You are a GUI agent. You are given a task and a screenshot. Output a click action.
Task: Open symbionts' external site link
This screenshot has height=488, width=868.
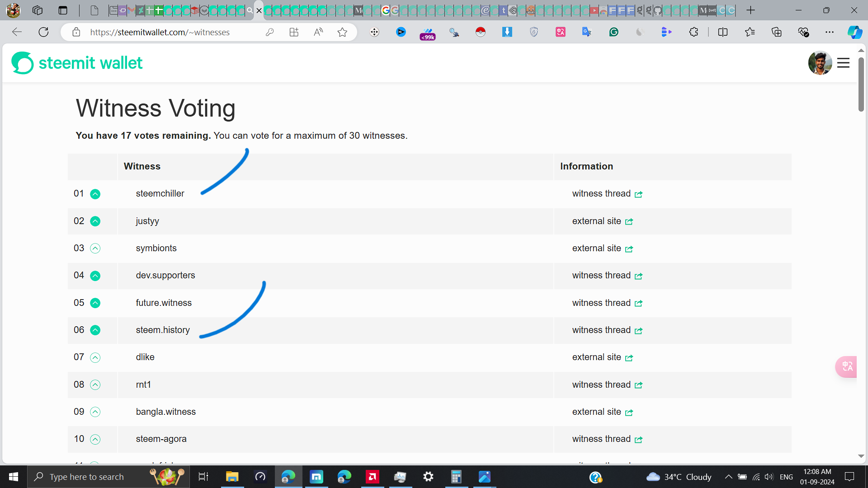[602, 249]
